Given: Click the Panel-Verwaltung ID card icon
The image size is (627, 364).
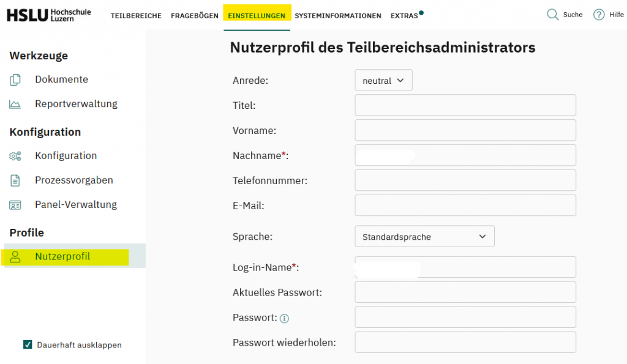Looking at the screenshot, I should click(15, 206).
